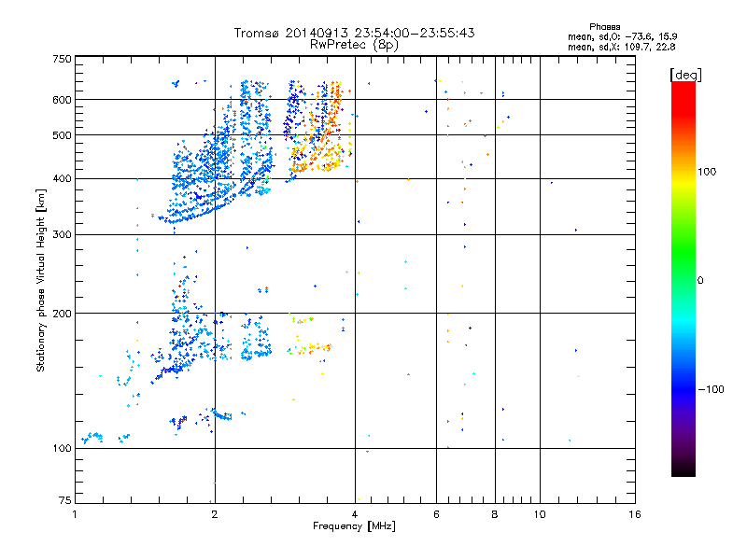
Task: Click the 'RwPretec (8p)' subtitle
Action: point(354,45)
